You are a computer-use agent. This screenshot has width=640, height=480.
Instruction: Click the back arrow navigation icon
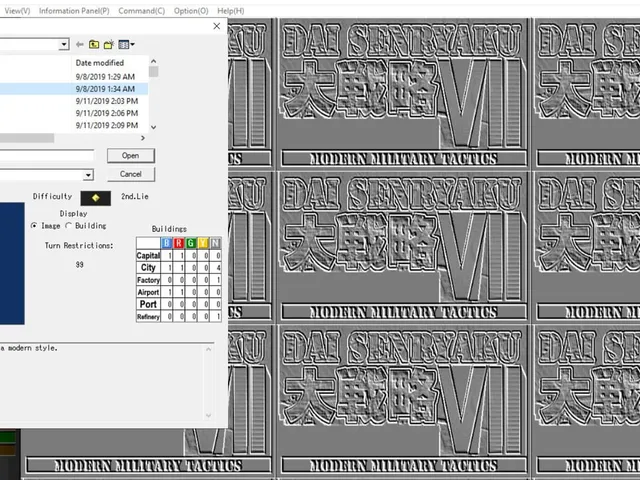[x=80, y=44]
